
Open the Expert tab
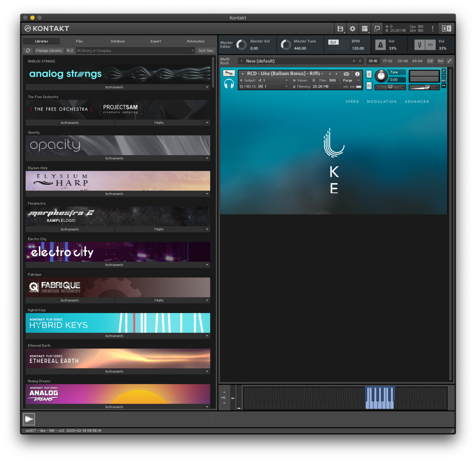pyautogui.click(x=156, y=41)
